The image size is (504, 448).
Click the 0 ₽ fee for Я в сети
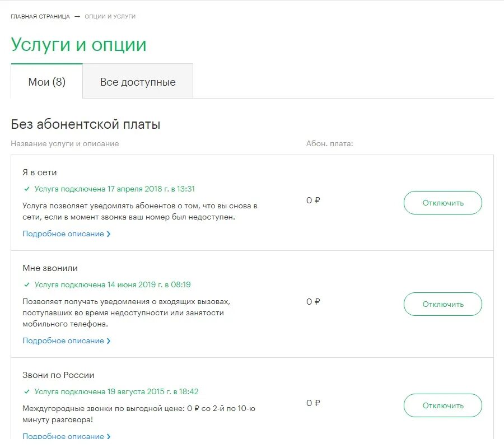(313, 200)
